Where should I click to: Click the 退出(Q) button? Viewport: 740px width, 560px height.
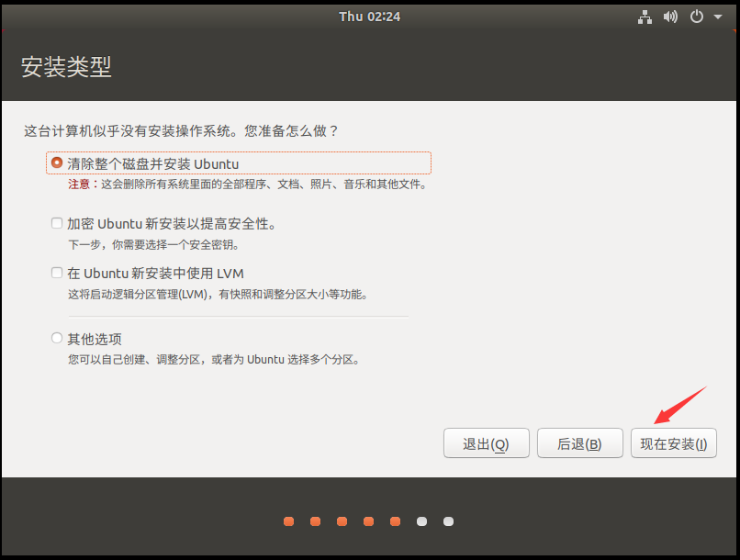[486, 443]
